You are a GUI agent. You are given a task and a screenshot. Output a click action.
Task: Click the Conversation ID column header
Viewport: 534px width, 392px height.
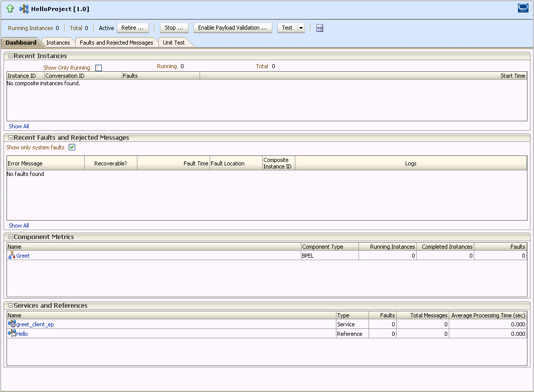(x=83, y=76)
